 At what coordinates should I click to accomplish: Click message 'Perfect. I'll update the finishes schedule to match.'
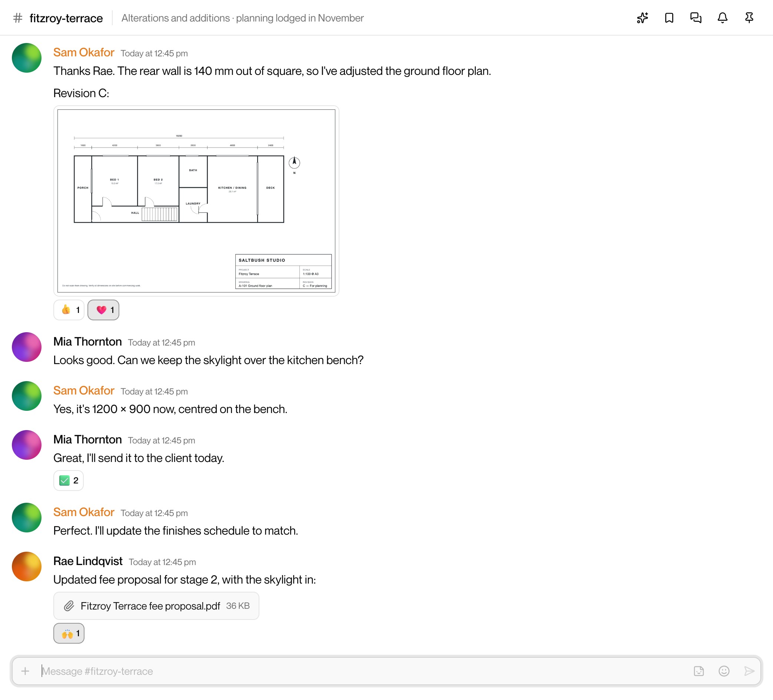coord(176,531)
